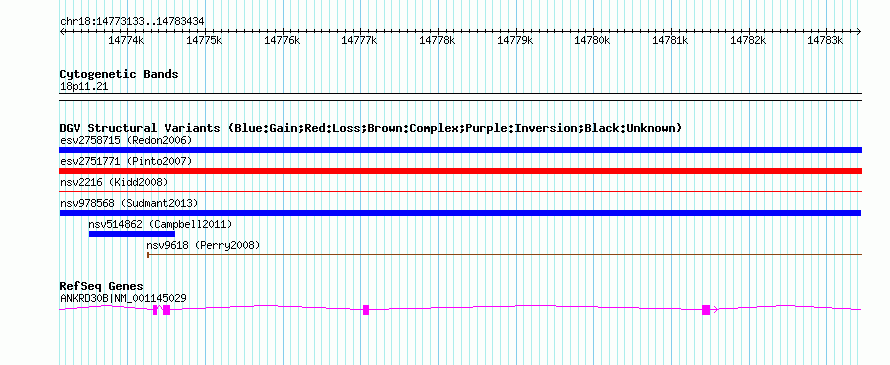Click the 14779k ruler tick label

[x=515, y=40]
